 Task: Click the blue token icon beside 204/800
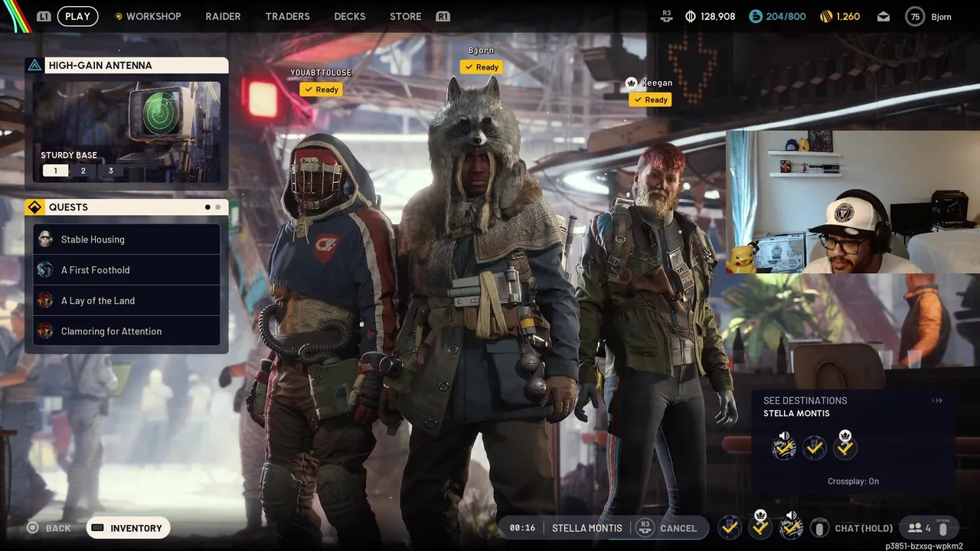click(755, 16)
